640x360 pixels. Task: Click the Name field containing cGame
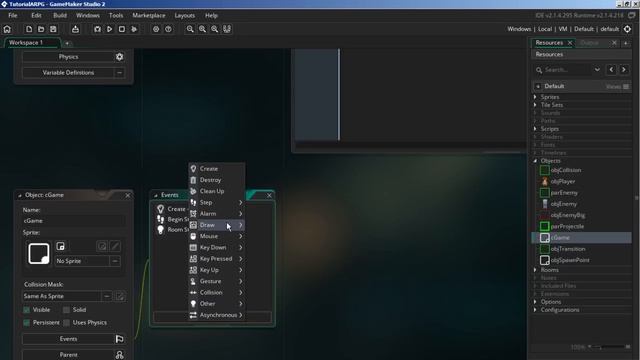[73, 221]
